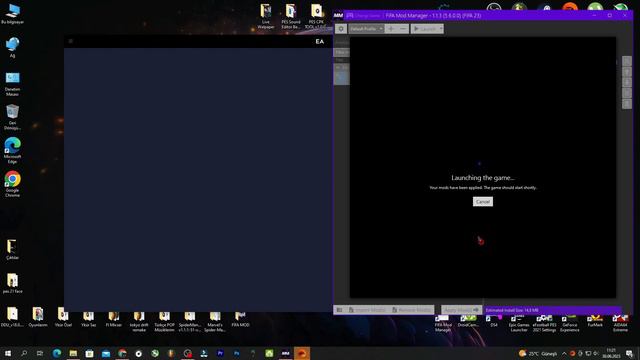Open the Default Profile dropdown
This screenshot has width=640, height=360.
click(366, 29)
